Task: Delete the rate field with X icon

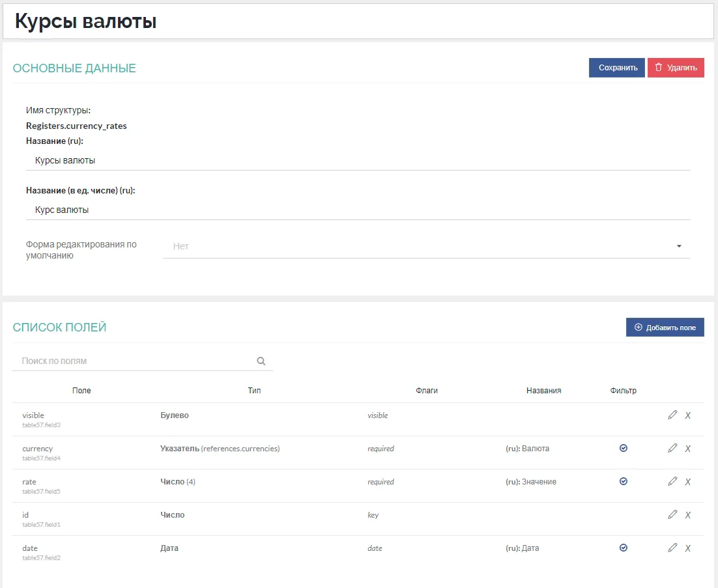Action: 687,482
